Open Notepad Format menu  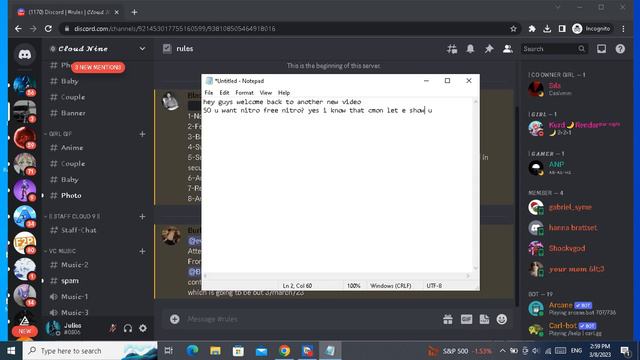tap(244, 93)
